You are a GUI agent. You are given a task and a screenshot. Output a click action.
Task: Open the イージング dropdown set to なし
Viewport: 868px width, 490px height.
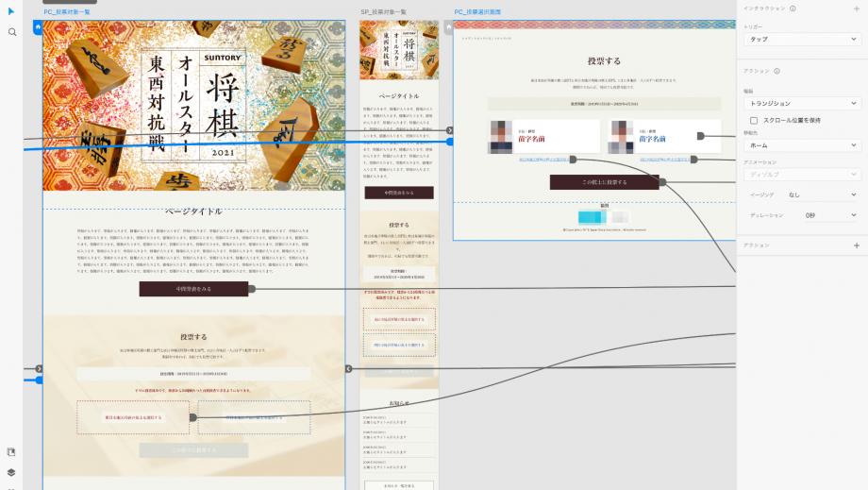(821, 194)
